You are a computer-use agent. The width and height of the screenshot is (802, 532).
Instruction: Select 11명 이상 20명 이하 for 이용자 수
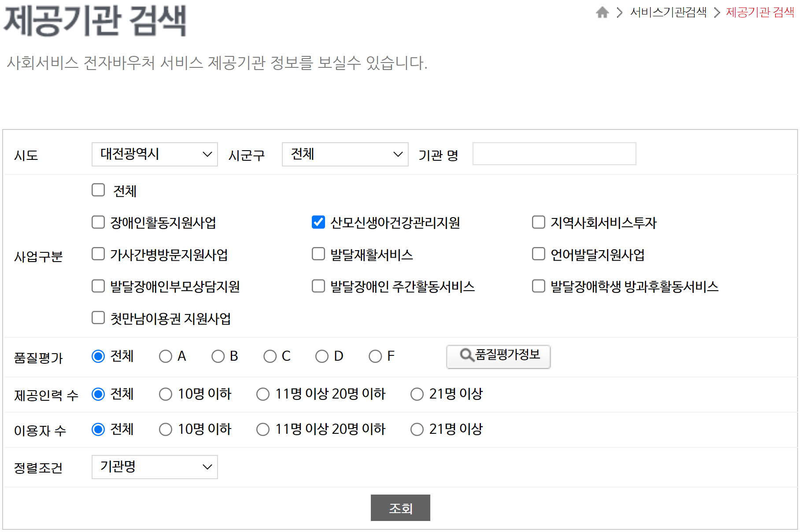pyautogui.click(x=263, y=429)
